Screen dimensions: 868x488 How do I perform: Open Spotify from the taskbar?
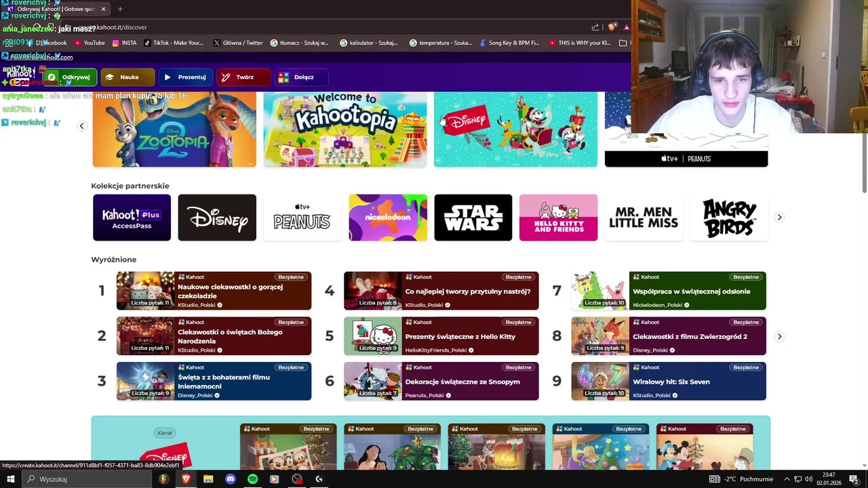click(252, 479)
